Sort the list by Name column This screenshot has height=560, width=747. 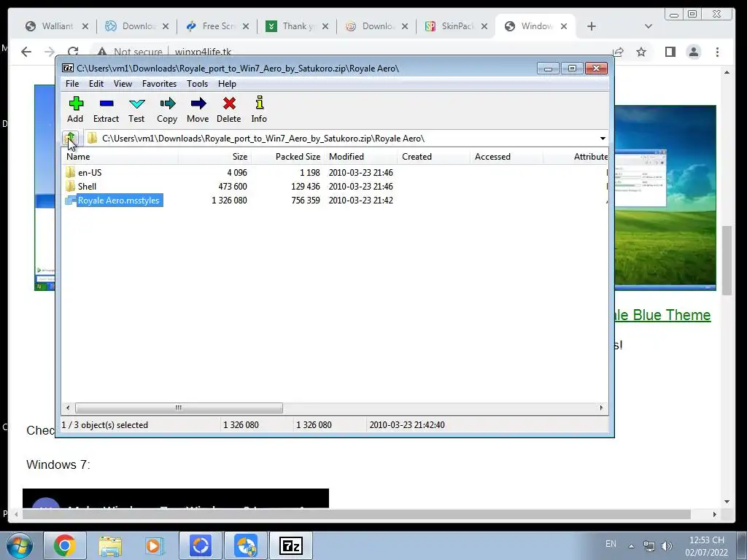[120, 157]
